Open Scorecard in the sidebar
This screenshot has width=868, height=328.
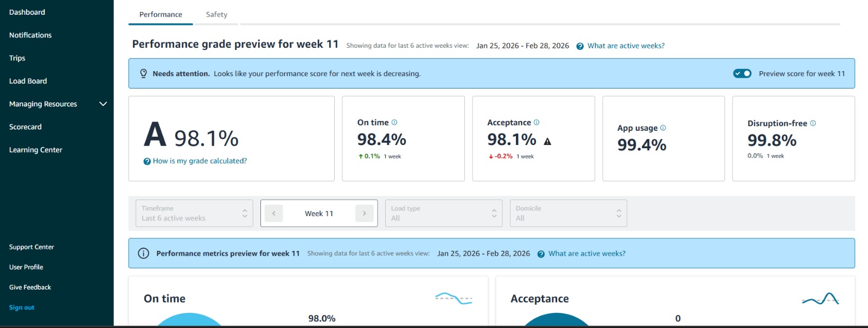25,127
